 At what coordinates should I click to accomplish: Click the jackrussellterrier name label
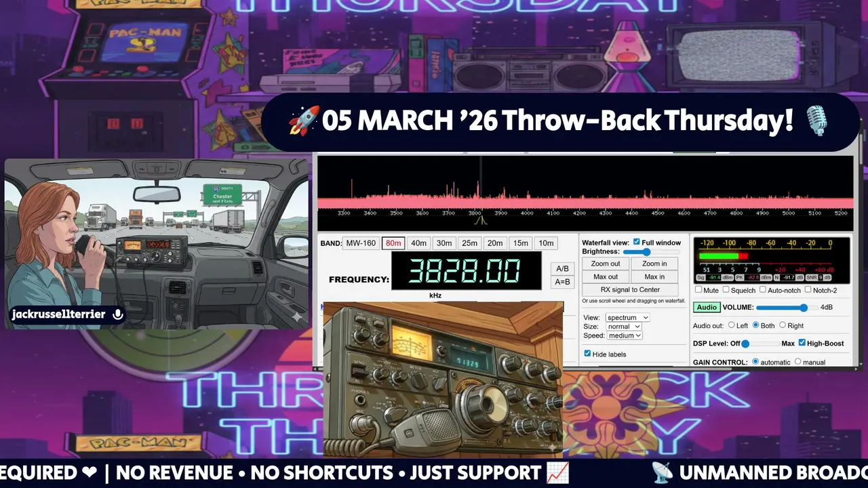(60, 314)
